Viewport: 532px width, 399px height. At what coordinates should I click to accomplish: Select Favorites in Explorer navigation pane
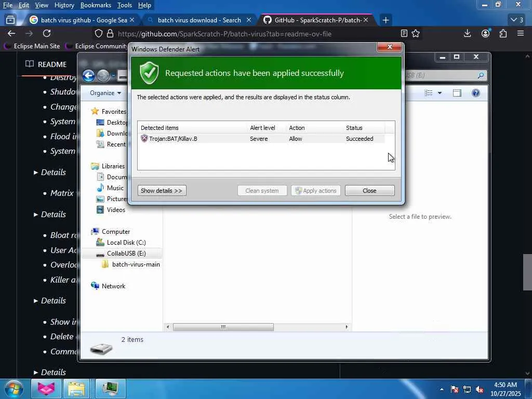click(x=109, y=111)
